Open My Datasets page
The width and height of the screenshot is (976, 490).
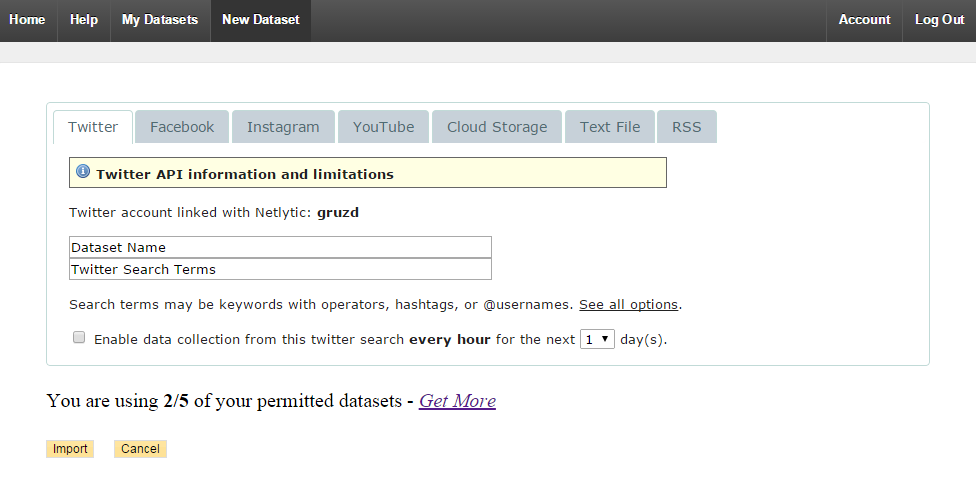pyautogui.click(x=160, y=20)
